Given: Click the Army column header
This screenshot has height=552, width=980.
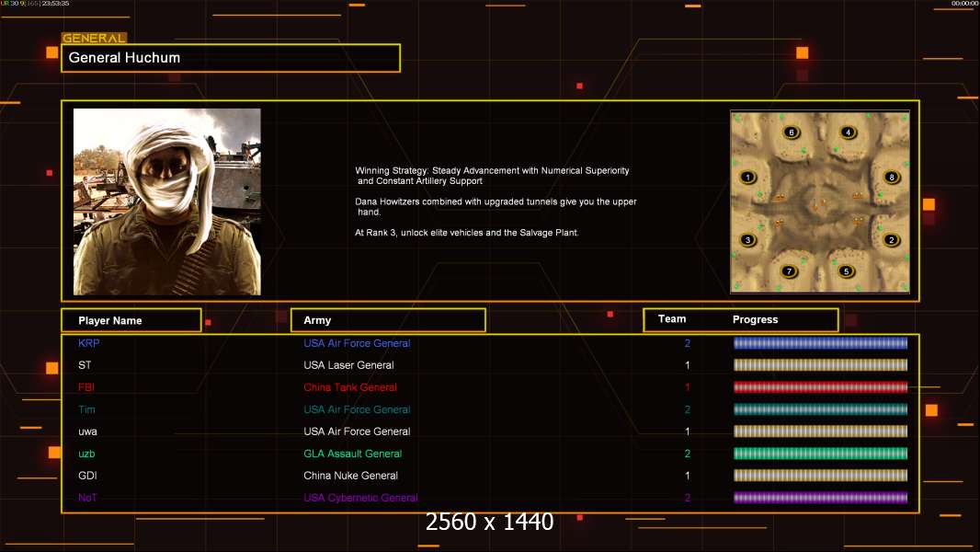Looking at the screenshot, I should [388, 320].
